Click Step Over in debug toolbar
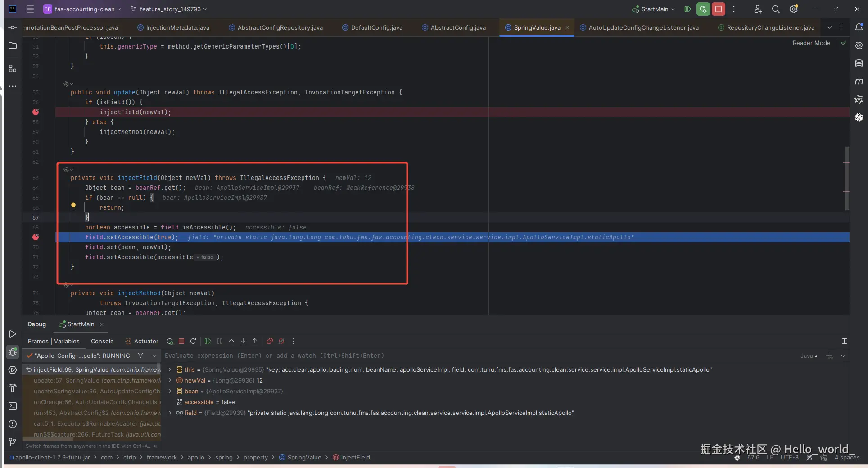This screenshot has width=868, height=468. click(231, 341)
